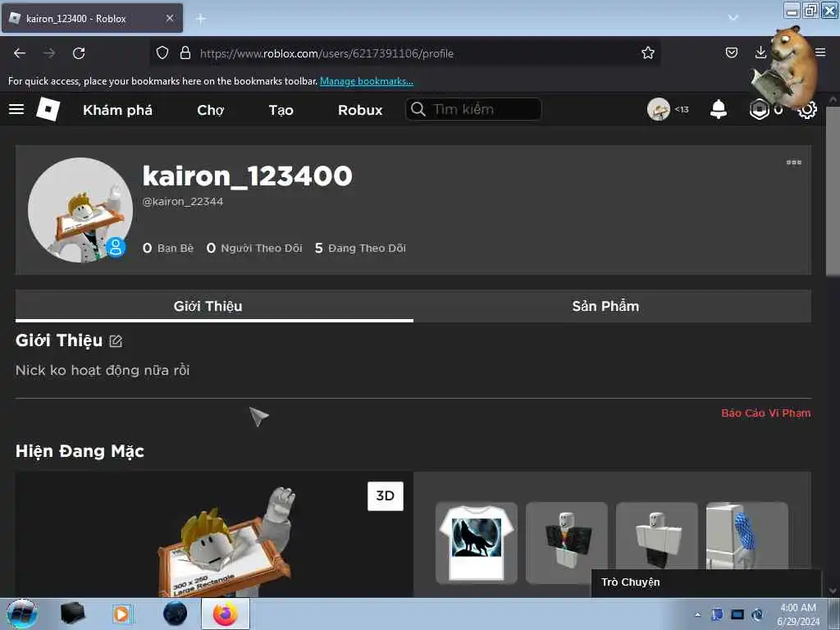Click the Báo Cáo Vi Phạm link

pos(765,413)
